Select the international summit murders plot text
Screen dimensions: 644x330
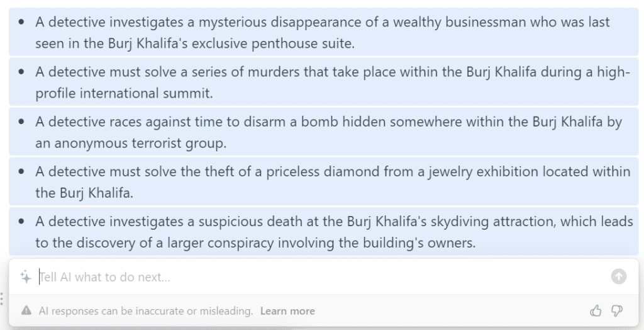pyautogui.click(x=332, y=82)
